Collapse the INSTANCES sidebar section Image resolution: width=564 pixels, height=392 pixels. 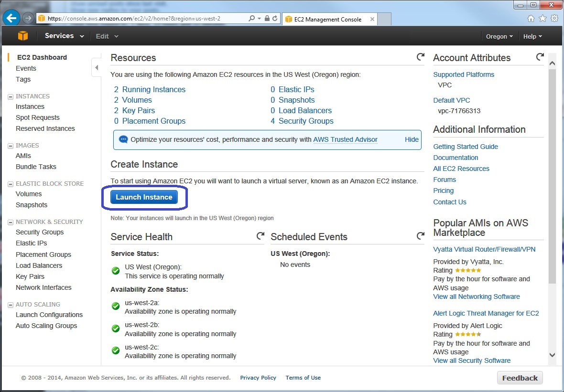tap(11, 96)
